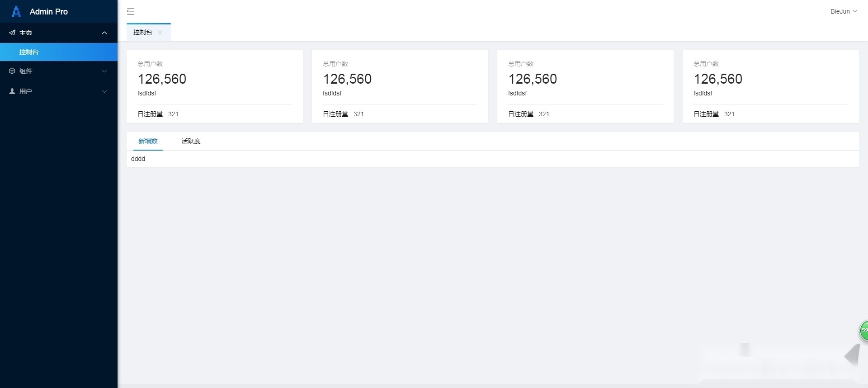Open the 用户 menu item
This screenshot has width=868, height=388.
[26, 91]
